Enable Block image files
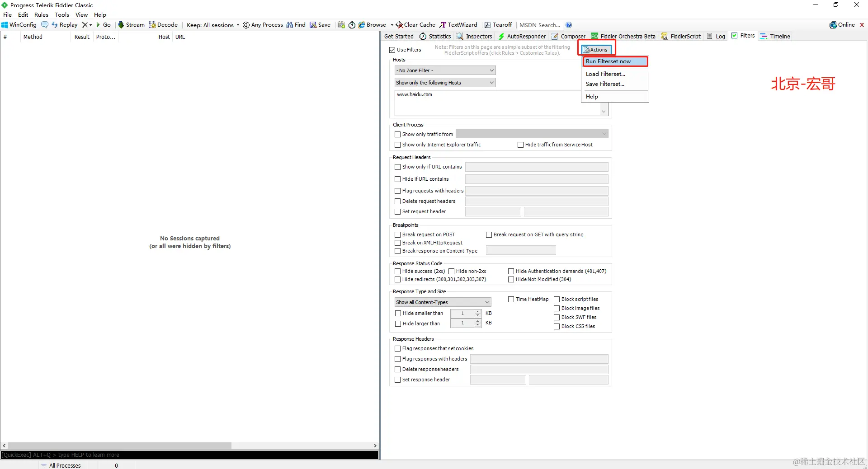 [x=557, y=308]
